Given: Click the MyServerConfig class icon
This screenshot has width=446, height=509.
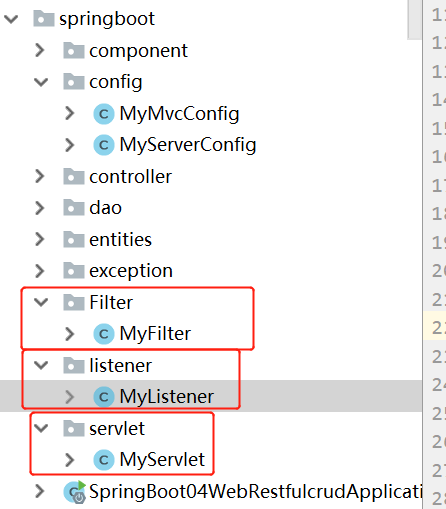Looking at the screenshot, I should pos(104,145).
